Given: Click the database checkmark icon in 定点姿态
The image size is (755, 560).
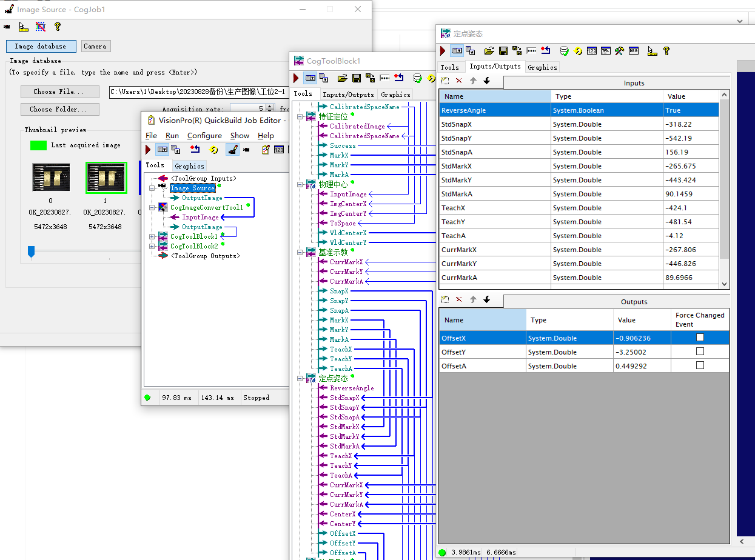Looking at the screenshot, I should (565, 51).
